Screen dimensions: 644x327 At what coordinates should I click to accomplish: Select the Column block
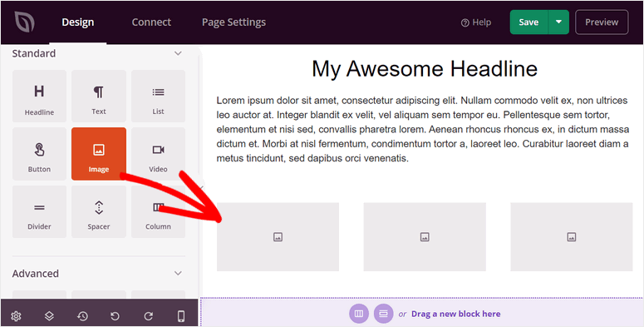coord(158,211)
